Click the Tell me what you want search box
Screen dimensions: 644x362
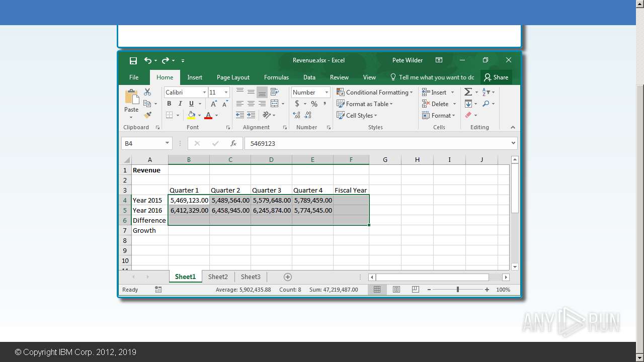[432, 77]
